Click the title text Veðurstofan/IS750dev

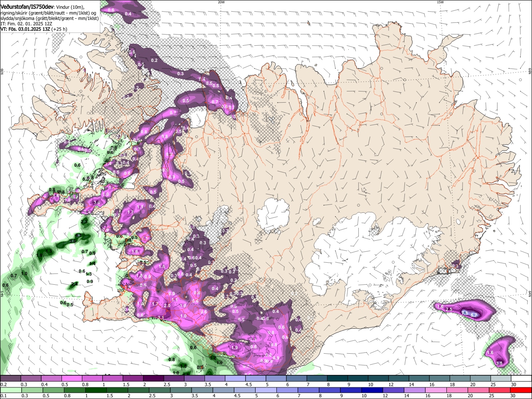pyautogui.click(x=27, y=7)
